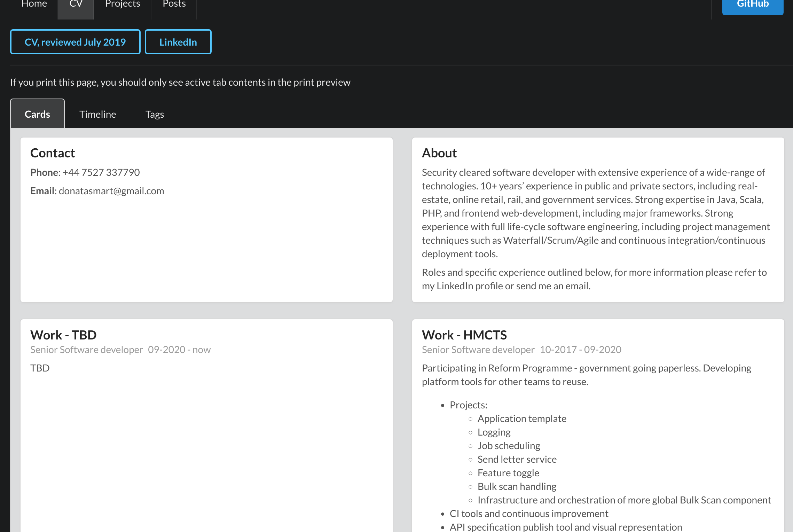Switch to the Tags tab
This screenshot has width=793, height=532.
click(x=155, y=114)
